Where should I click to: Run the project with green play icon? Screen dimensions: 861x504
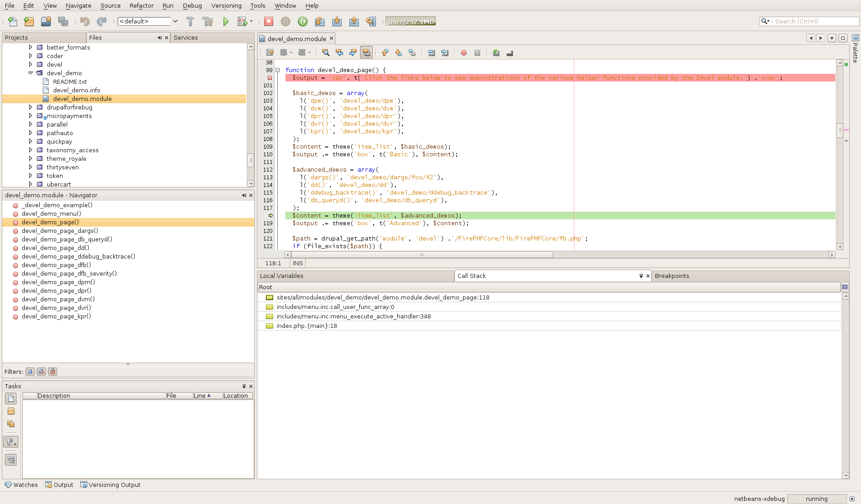tap(226, 21)
